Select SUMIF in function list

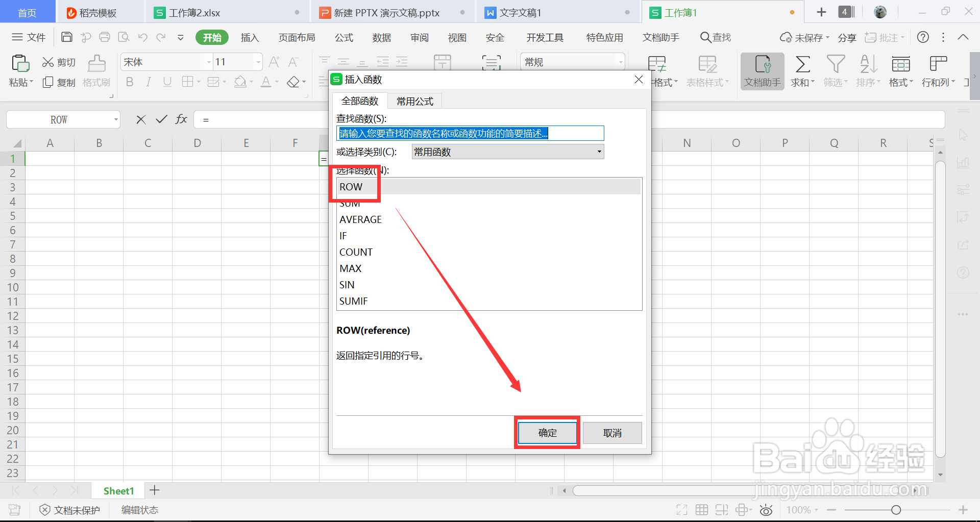click(x=488, y=301)
